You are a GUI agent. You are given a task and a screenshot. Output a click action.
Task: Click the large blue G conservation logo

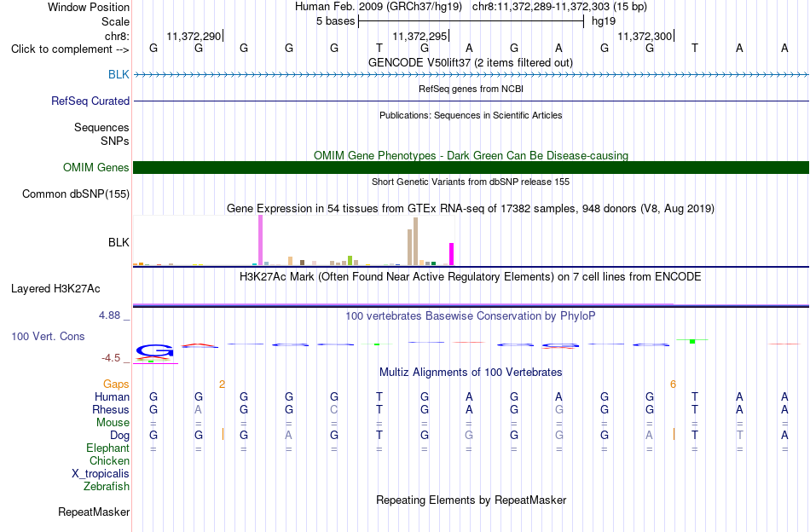[x=154, y=351]
